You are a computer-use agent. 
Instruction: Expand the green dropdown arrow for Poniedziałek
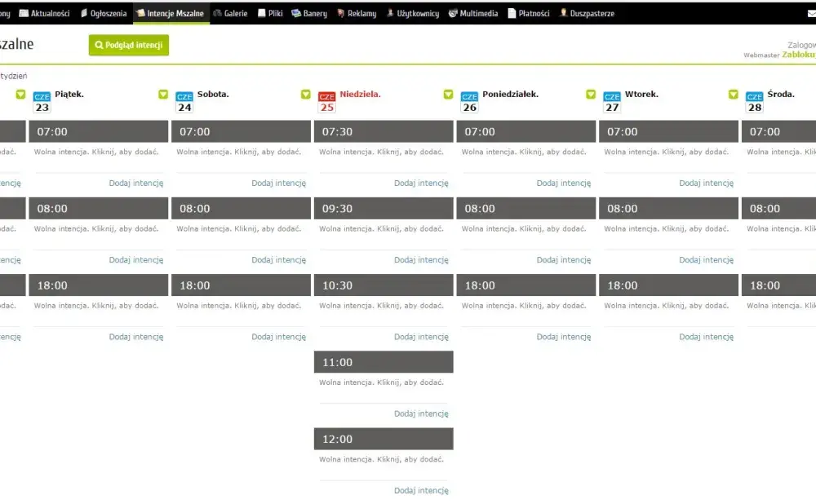tap(591, 94)
